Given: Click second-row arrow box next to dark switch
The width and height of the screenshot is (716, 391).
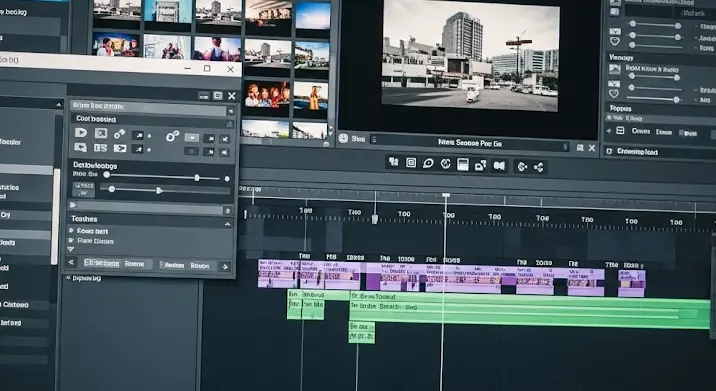Looking at the screenshot, I should tap(209, 152).
